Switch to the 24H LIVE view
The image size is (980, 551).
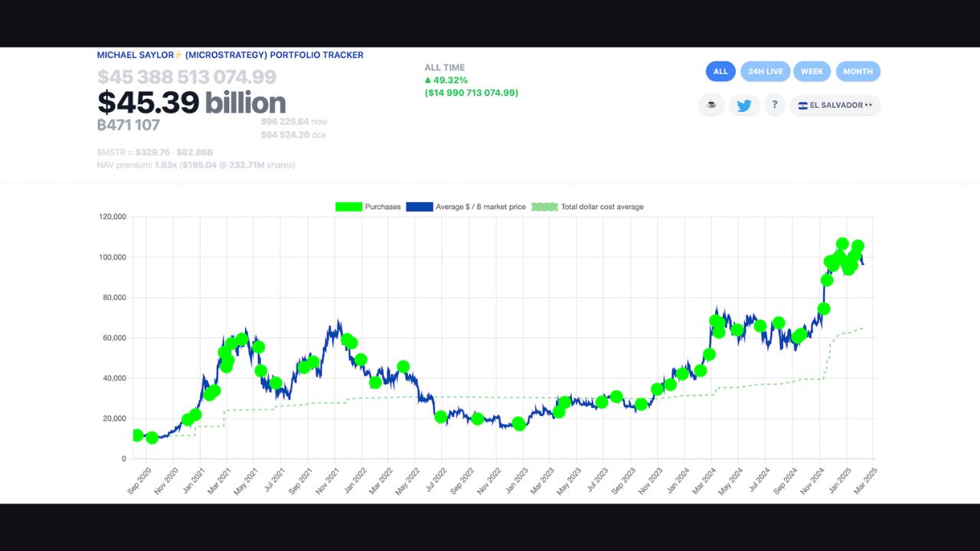click(766, 71)
